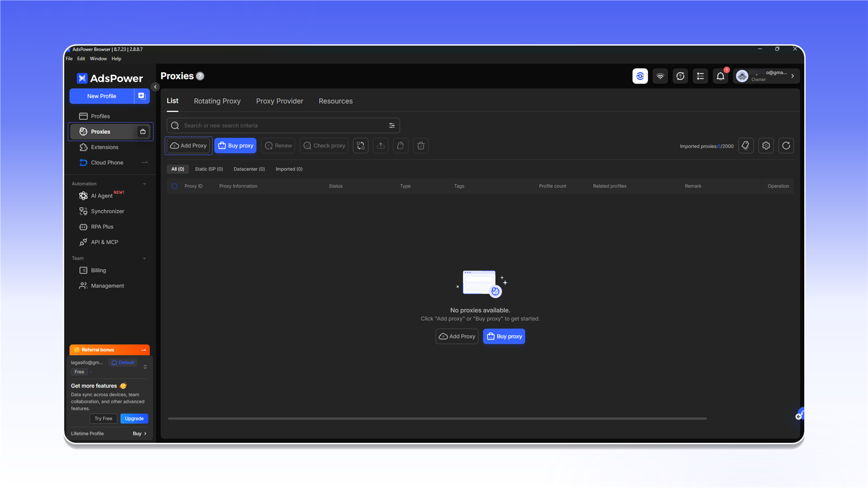Open the Window menu
The width and height of the screenshot is (868, 488).
(98, 59)
